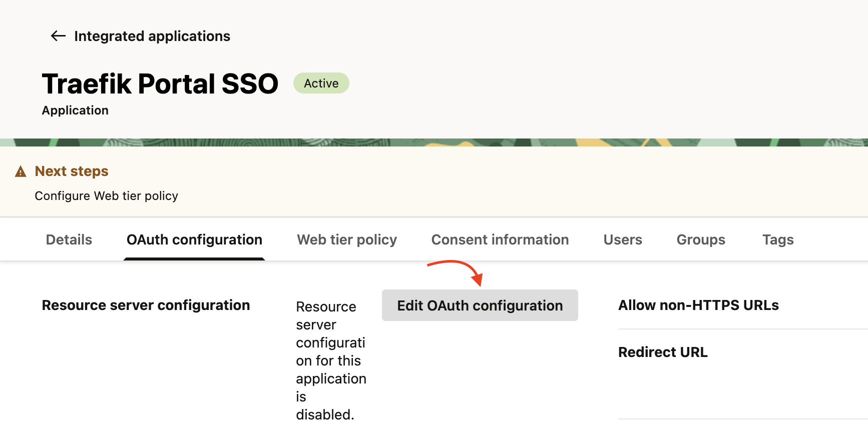
Task: Click the back arrow icon
Action: [x=59, y=36]
